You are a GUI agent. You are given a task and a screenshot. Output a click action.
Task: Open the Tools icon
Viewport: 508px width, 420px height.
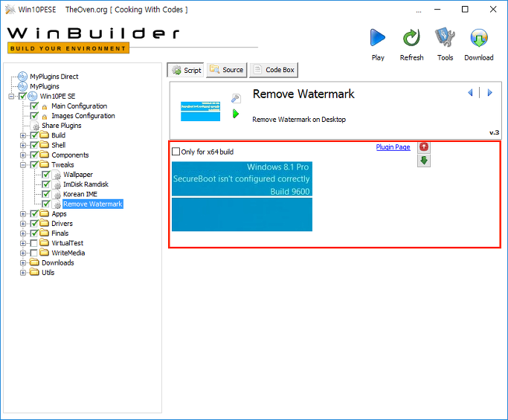pyautogui.click(x=445, y=37)
